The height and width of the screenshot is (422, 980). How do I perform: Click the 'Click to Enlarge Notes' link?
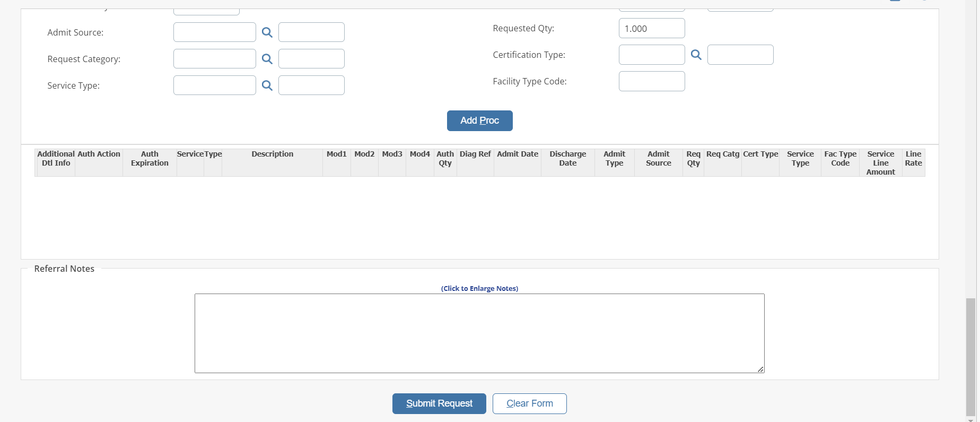pyautogui.click(x=479, y=288)
